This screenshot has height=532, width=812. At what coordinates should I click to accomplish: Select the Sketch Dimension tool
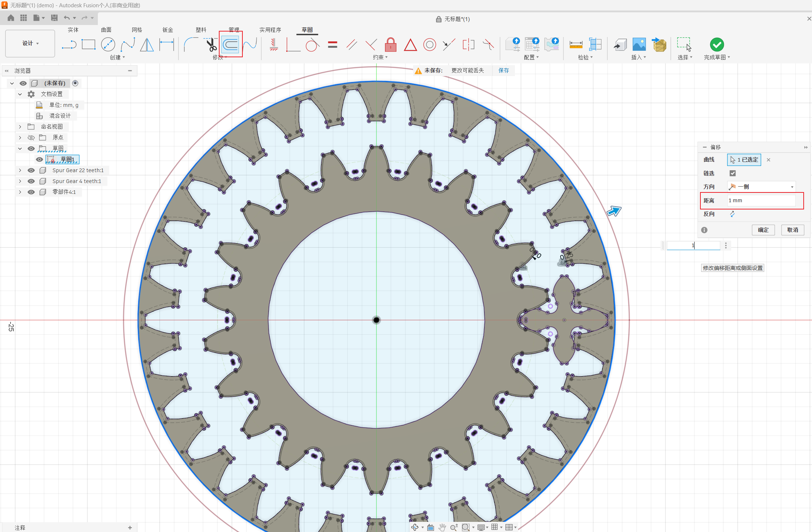pyautogui.click(x=166, y=45)
